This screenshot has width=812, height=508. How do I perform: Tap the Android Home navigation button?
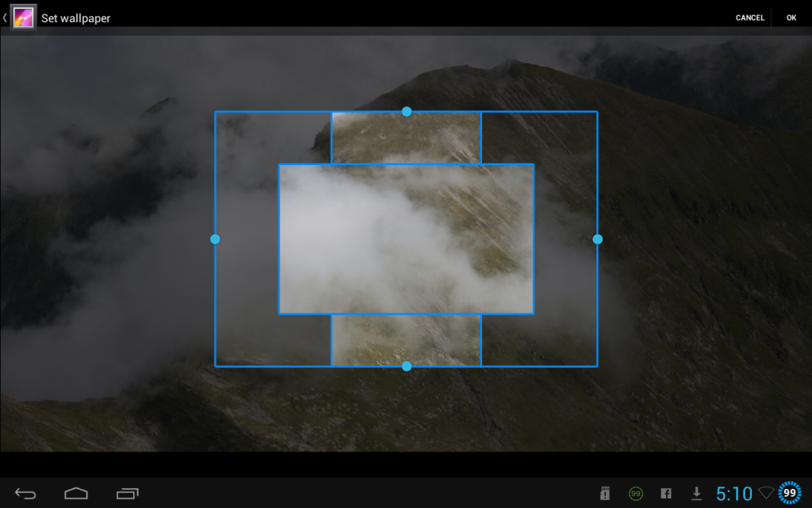coord(76,494)
